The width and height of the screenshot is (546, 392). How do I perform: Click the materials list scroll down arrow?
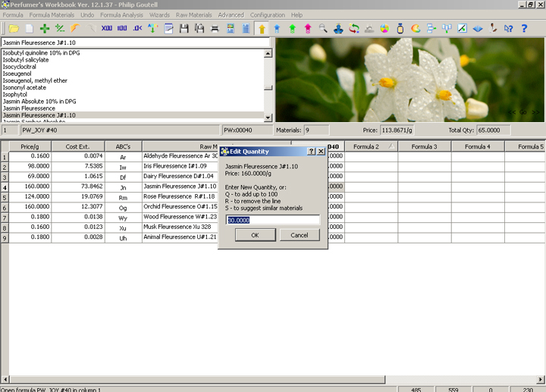tap(268, 118)
